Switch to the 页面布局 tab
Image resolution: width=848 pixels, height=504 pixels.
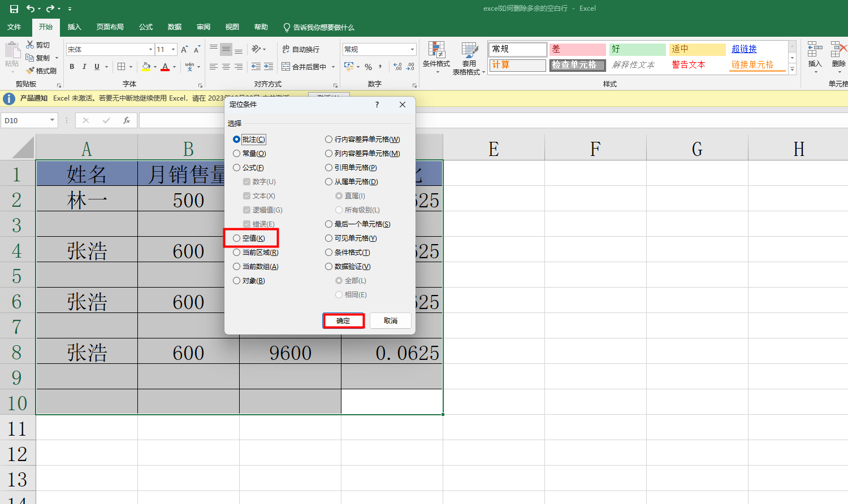[x=110, y=27]
